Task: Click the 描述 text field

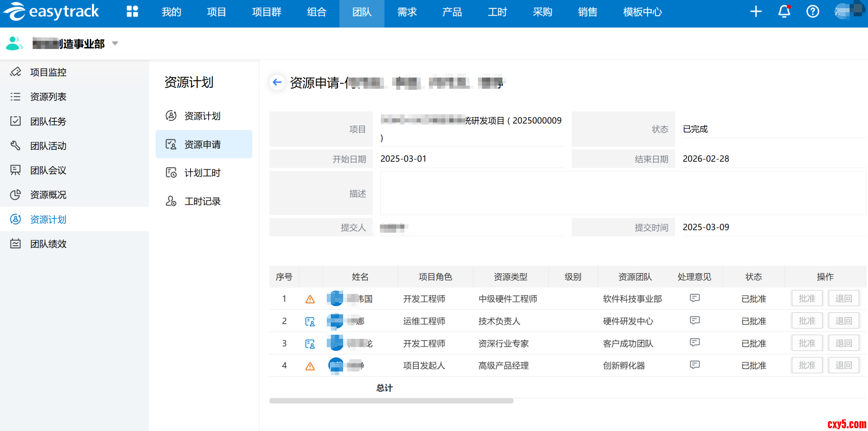Action: coord(622,193)
